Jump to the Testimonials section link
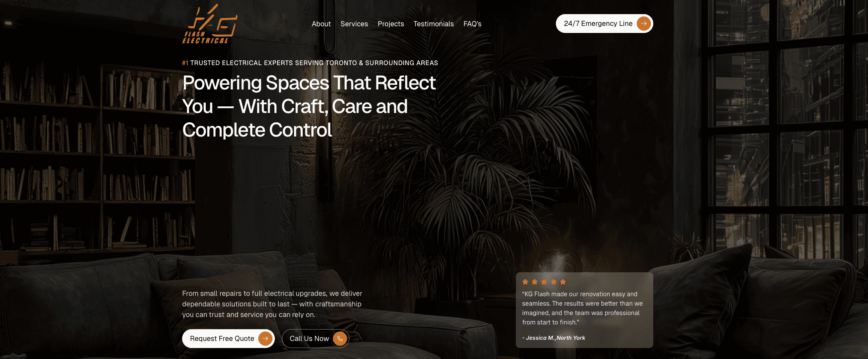This screenshot has width=868, height=359. point(433,24)
